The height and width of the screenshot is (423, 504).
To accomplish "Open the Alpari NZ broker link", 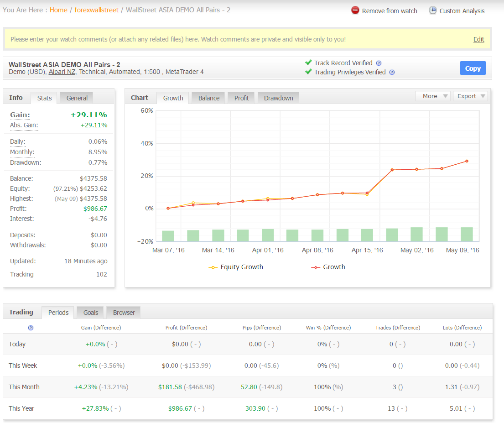I will click(x=62, y=72).
